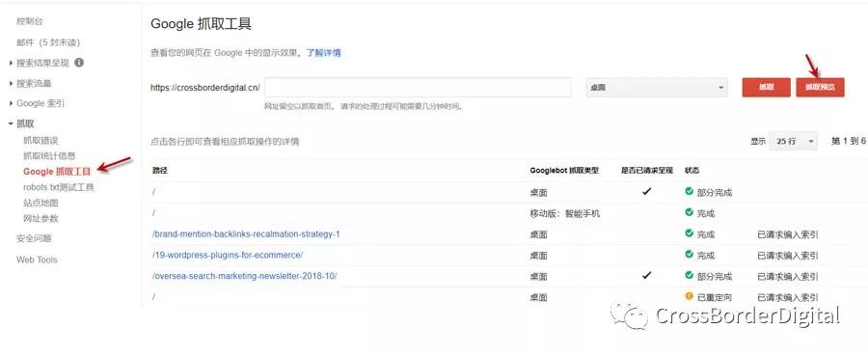Open 站点地图 in the sidebar
Viewport: 868px width, 356px height.
click(41, 204)
